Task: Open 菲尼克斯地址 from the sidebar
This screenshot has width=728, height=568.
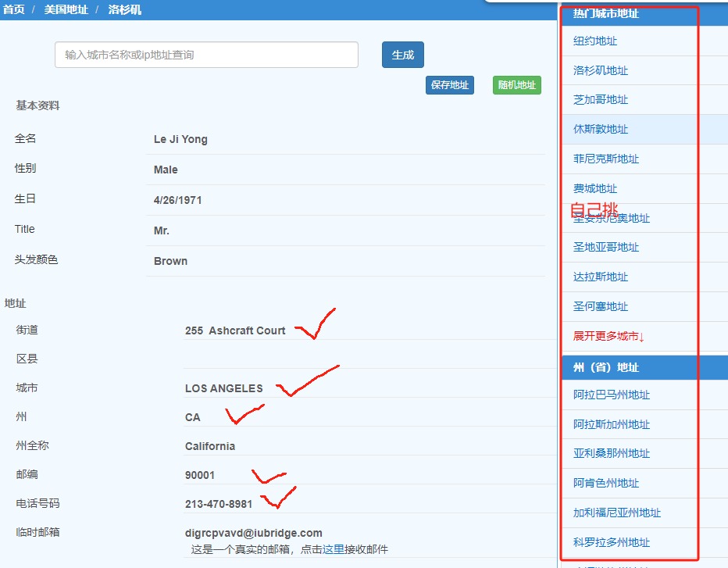Action: tap(606, 159)
